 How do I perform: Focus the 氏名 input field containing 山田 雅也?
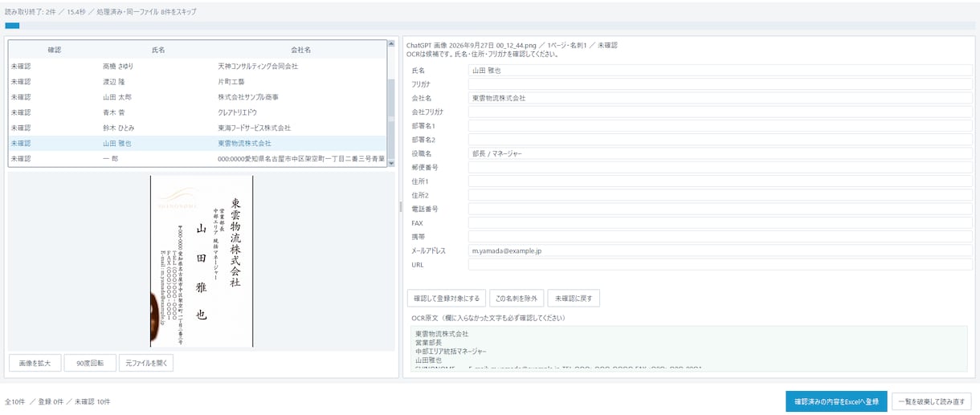click(720, 71)
